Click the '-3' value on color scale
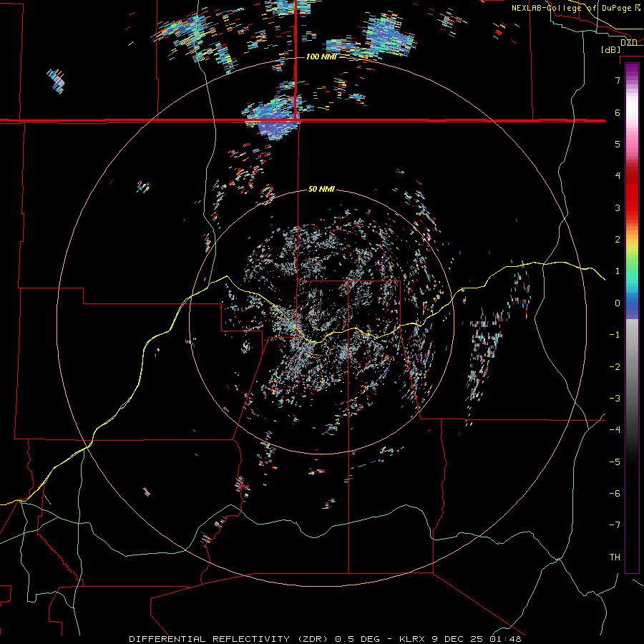This screenshot has height=644, width=644. click(x=615, y=398)
